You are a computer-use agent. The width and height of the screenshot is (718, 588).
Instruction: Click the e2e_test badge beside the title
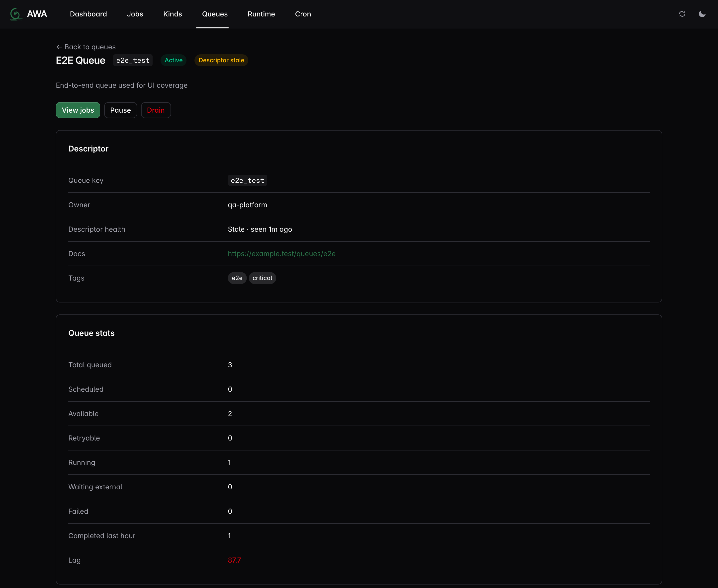[133, 60]
